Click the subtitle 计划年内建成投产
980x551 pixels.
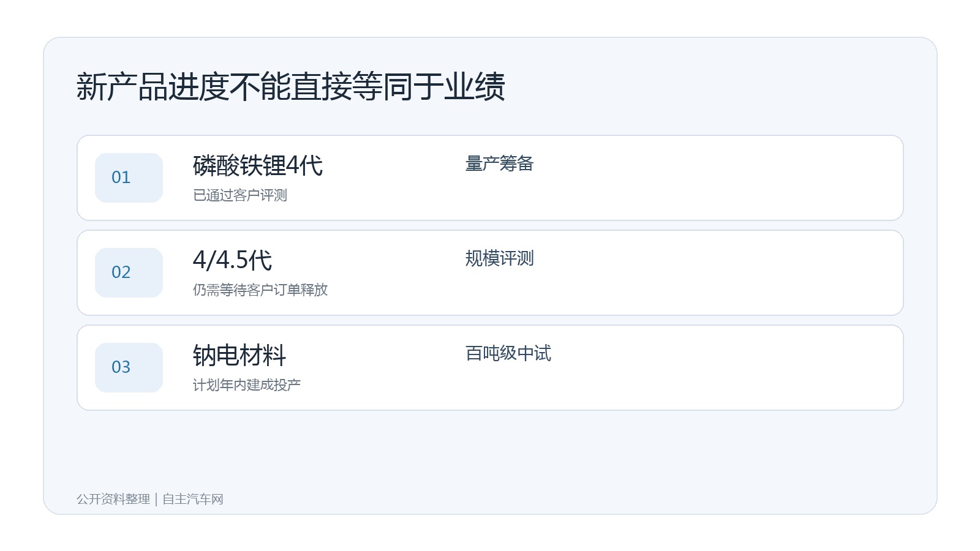[247, 385]
